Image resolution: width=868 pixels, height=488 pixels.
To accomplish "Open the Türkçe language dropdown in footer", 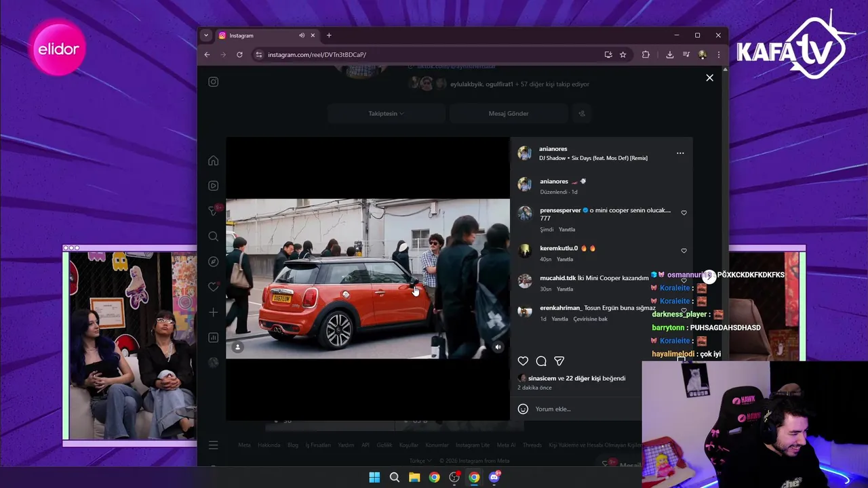I will tap(420, 461).
